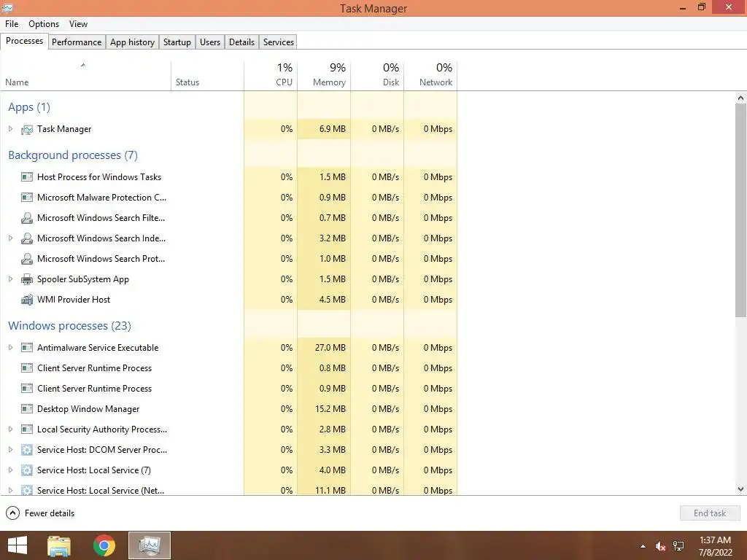747x560 pixels.
Task: Select the 27.0 MB memory cell
Action: click(x=324, y=348)
